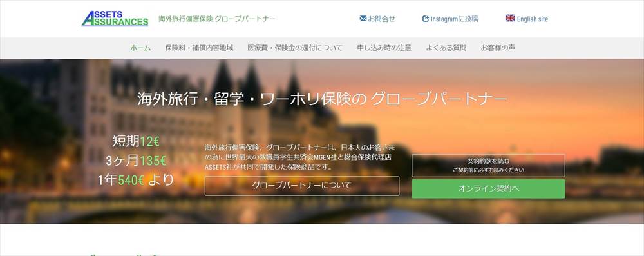Open the お客様の声 menu item
Image resolution: width=644 pixels, height=256 pixels.
(x=498, y=48)
